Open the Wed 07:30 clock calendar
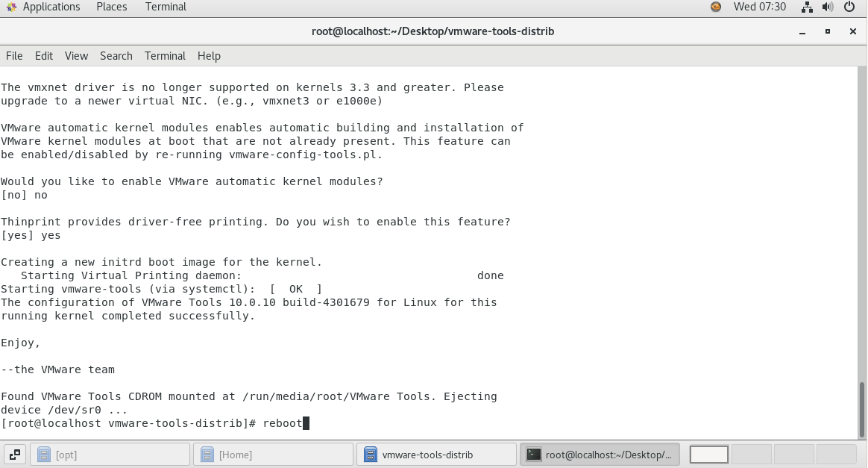Screen dimensions: 868x468 (759, 7)
